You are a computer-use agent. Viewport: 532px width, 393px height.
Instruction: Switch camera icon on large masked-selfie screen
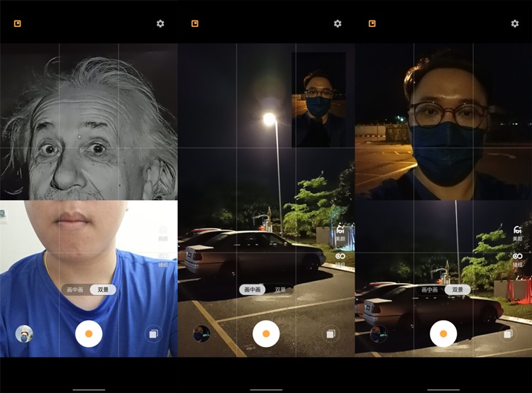pyautogui.click(x=508, y=334)
